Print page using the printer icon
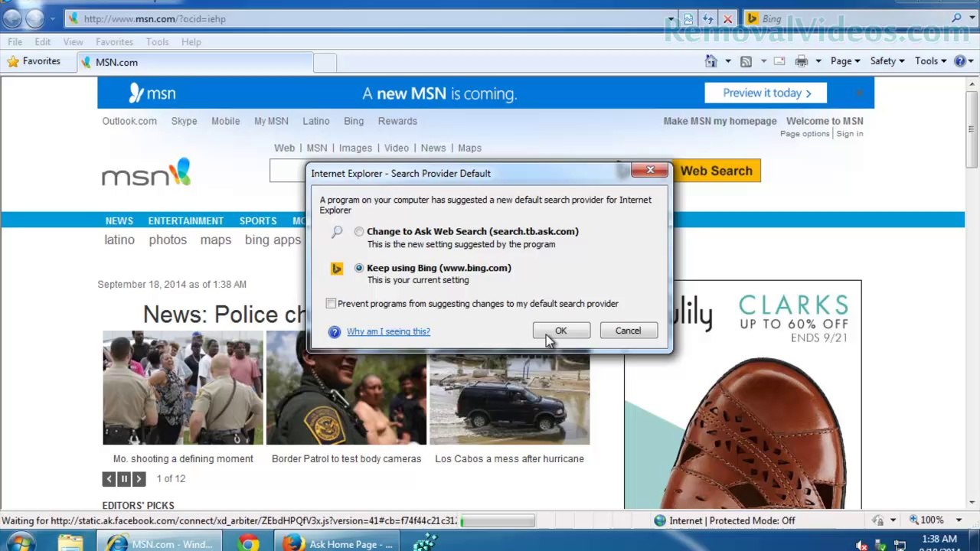The height and width of the screenshot is (551, 980). 802,61
